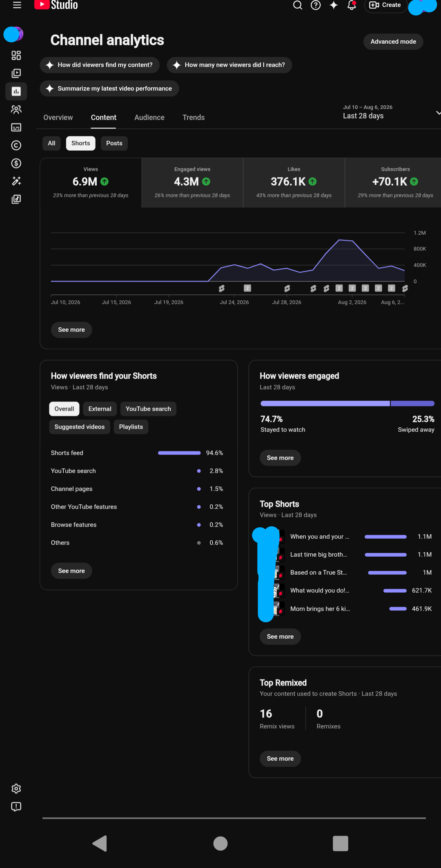Open Dashboard from the sidebar

16,55
